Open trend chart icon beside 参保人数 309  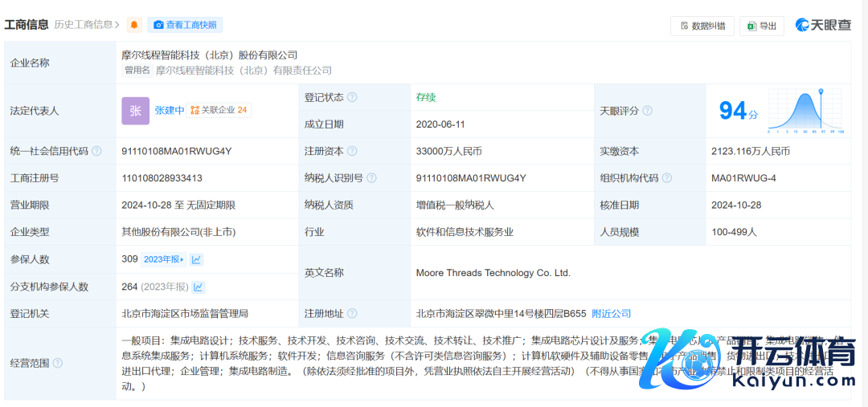[x=197, y=258]
